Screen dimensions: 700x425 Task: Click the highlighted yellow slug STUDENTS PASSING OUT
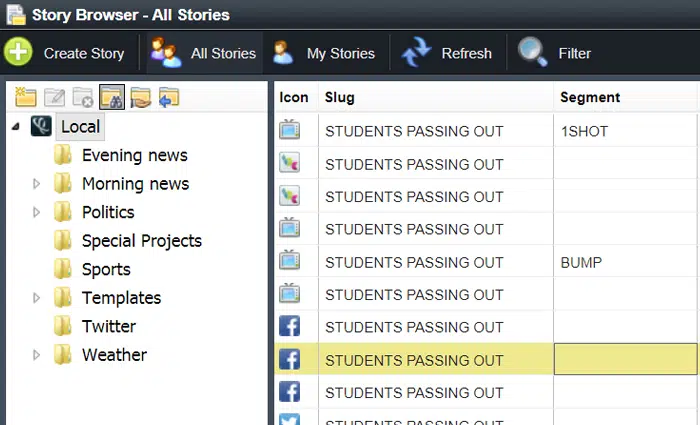[414, 360]
